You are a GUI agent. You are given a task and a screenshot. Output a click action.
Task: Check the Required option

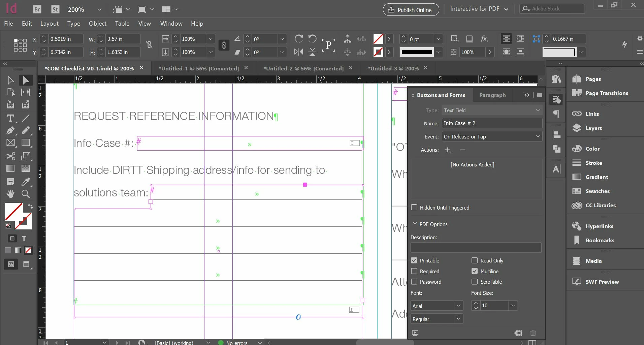point(414,271)
